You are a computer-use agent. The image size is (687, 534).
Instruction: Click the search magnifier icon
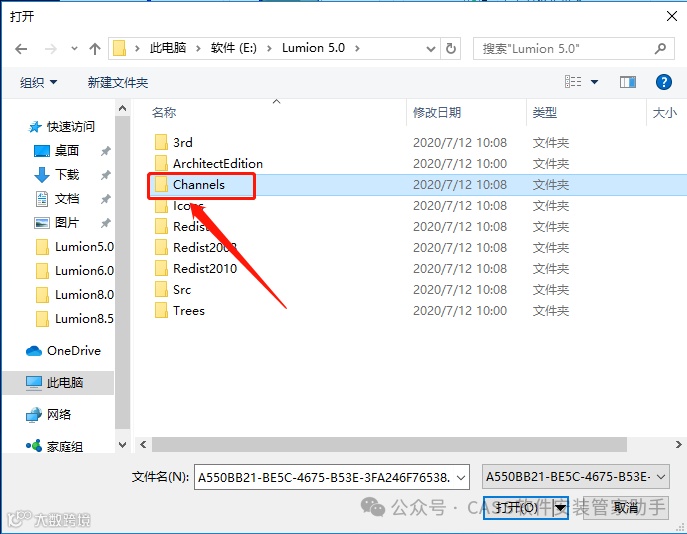point(660,48)
